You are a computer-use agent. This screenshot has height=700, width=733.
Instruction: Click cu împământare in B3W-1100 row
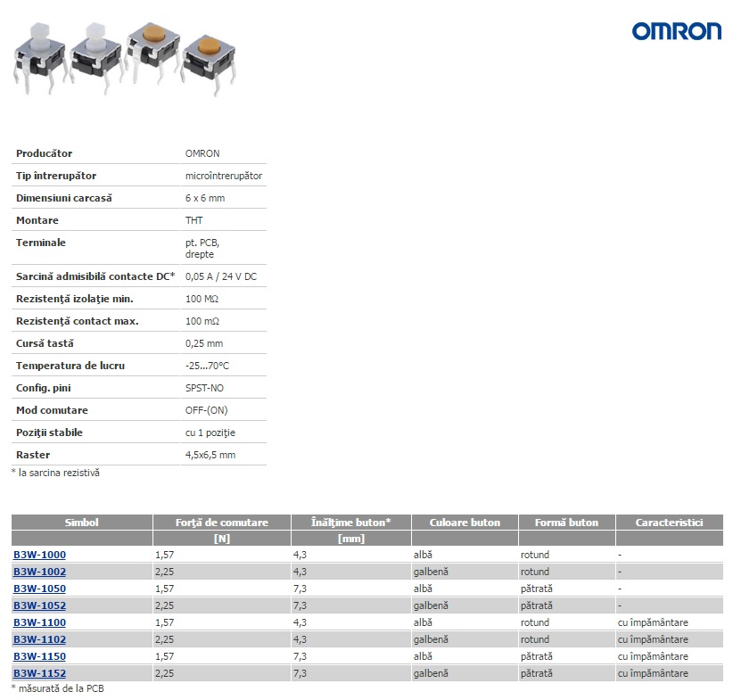tap(653, 622)
